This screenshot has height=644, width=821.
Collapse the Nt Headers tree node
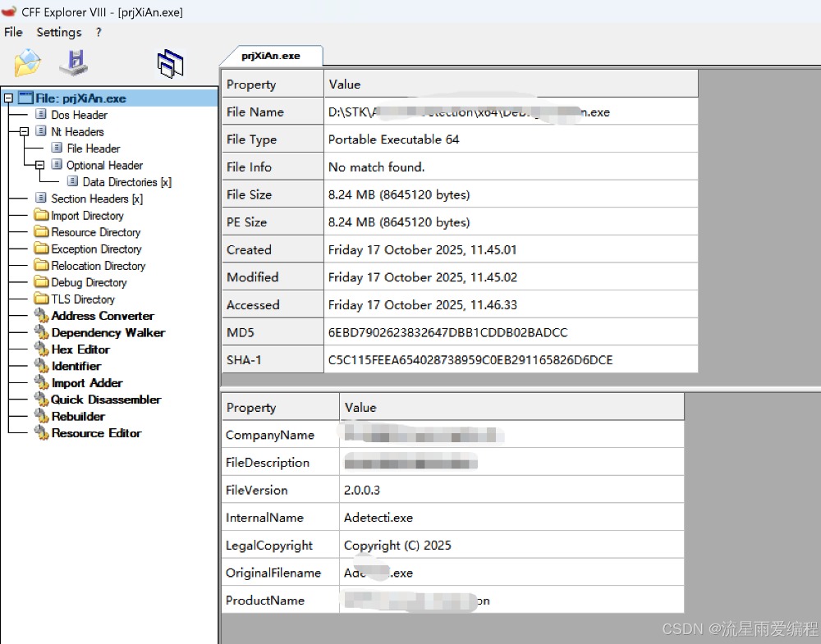(24, 132)
